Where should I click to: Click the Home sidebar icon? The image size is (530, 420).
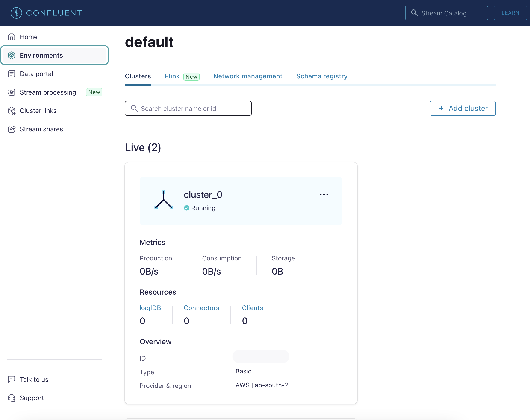[x=12, y=37]
